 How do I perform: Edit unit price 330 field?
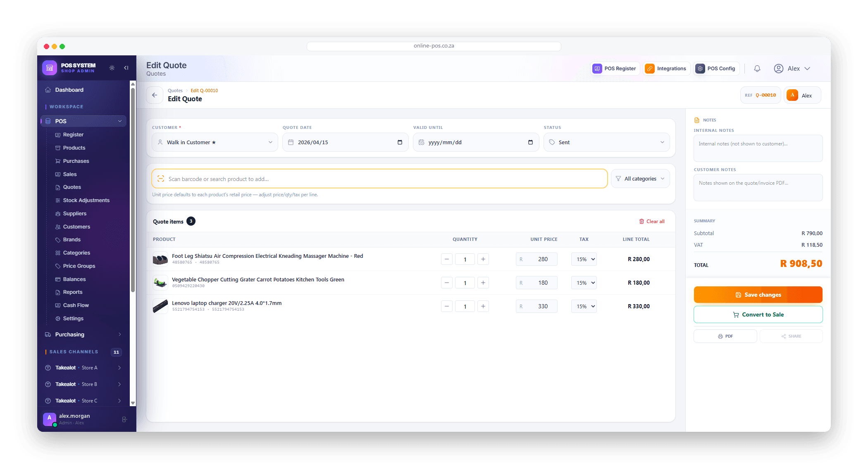[x=537, y=306]
